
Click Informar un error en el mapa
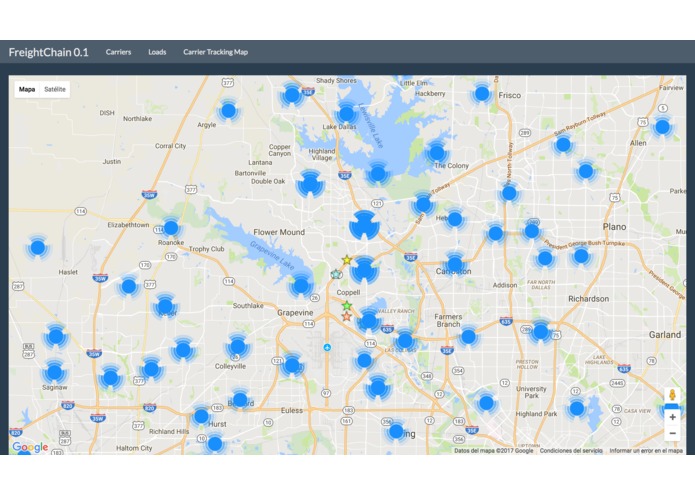pyautogui.click(x=646, y=451)
